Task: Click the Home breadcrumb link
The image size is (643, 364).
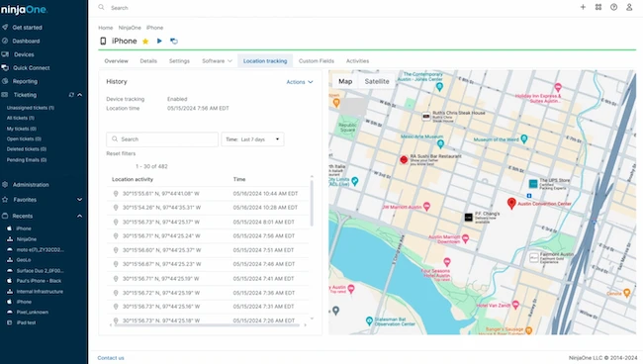Action: 106,28
